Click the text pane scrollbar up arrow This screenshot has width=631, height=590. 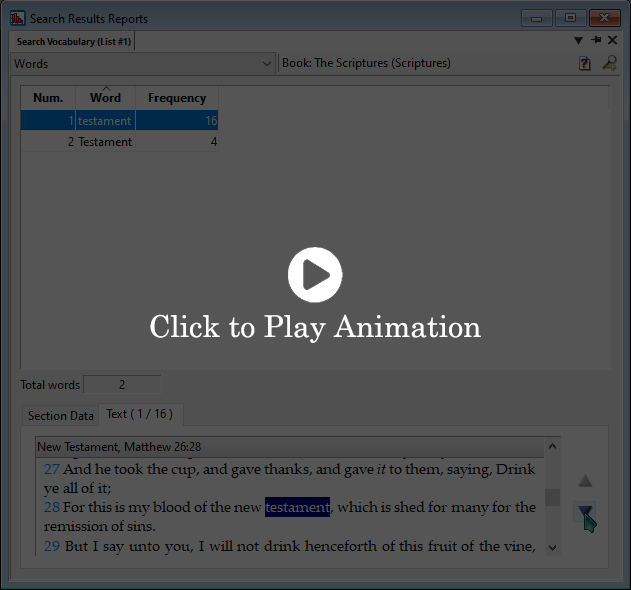tap(553, 446)
